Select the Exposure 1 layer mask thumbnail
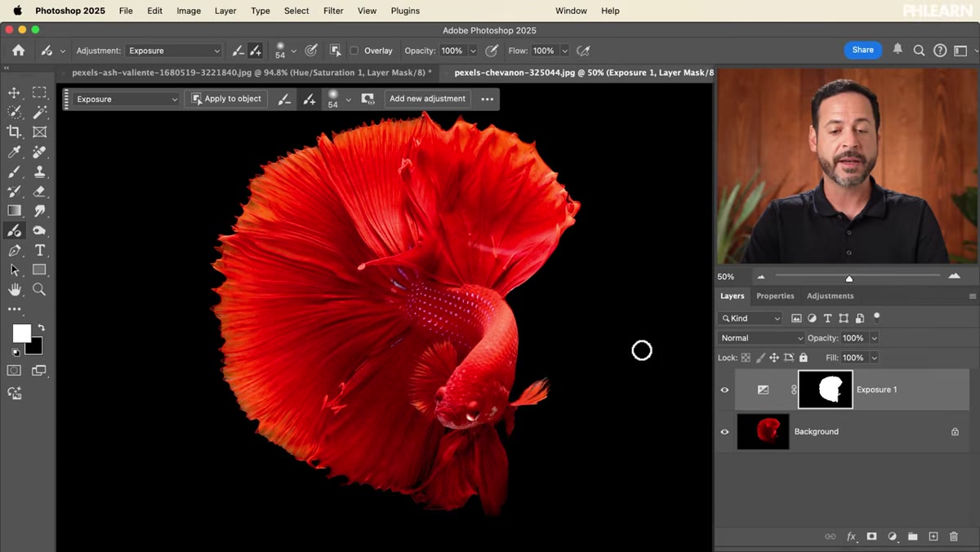Screen dimensions: 980x552 coord(826,390)
